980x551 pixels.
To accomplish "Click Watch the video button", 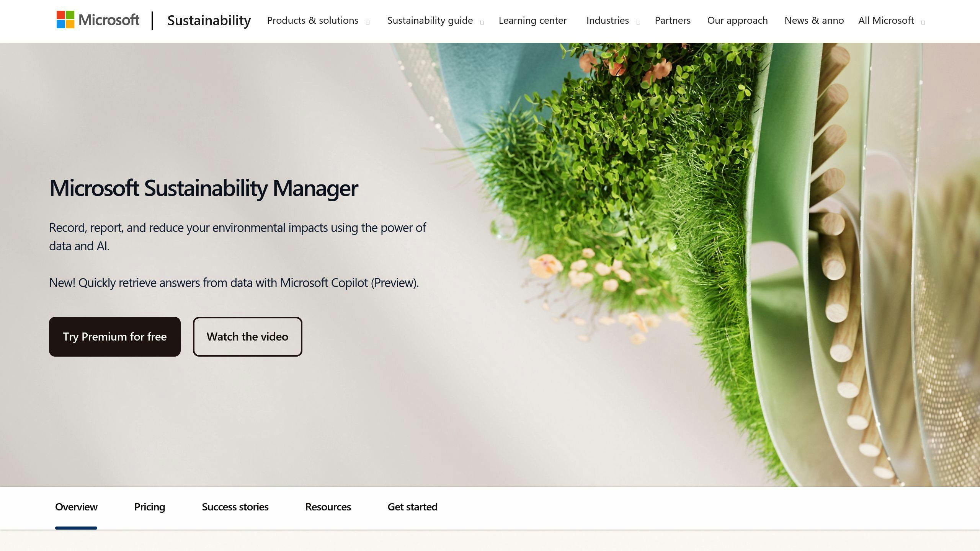I will tap(247, 337).
